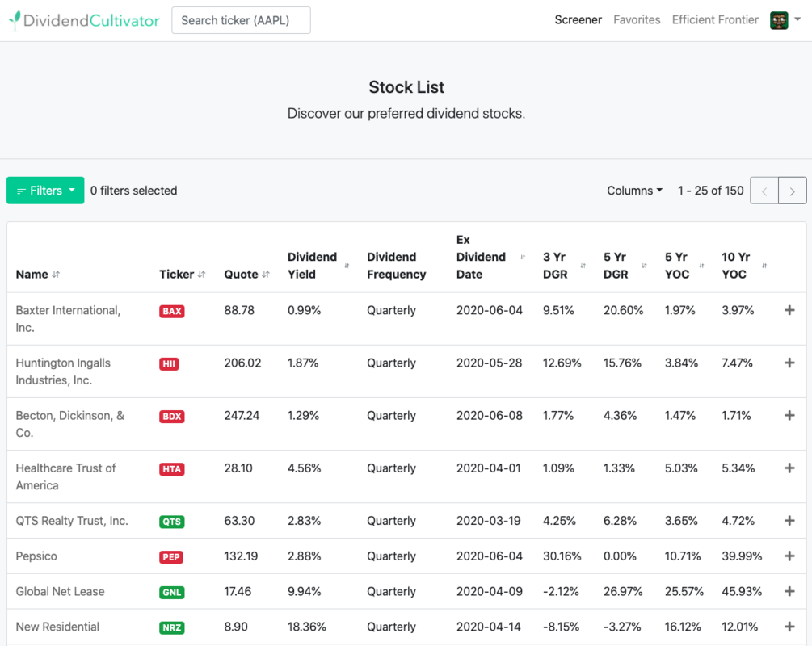Sort by 10 Yr YOC arrows
The image size is (812, 646).
pos(764,266)
